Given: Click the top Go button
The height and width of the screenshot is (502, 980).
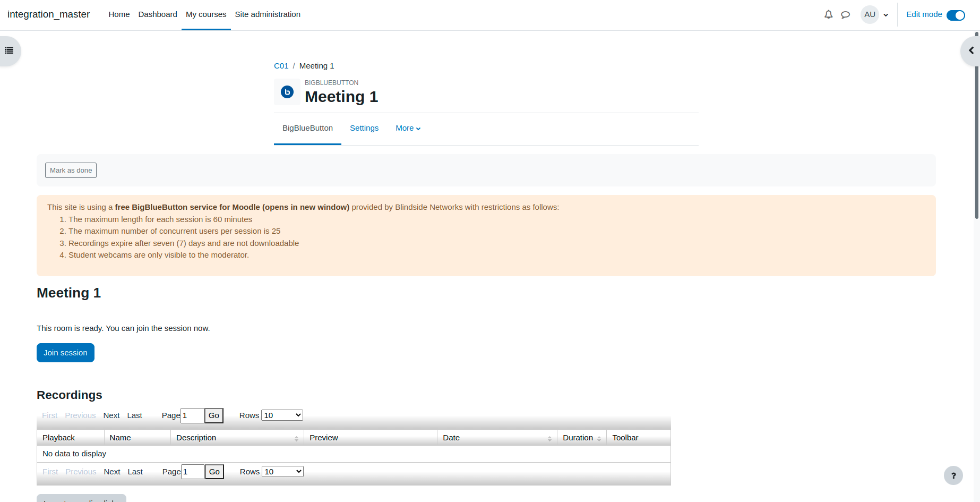Looking at the screenshot, I should [x=214, y=415].
